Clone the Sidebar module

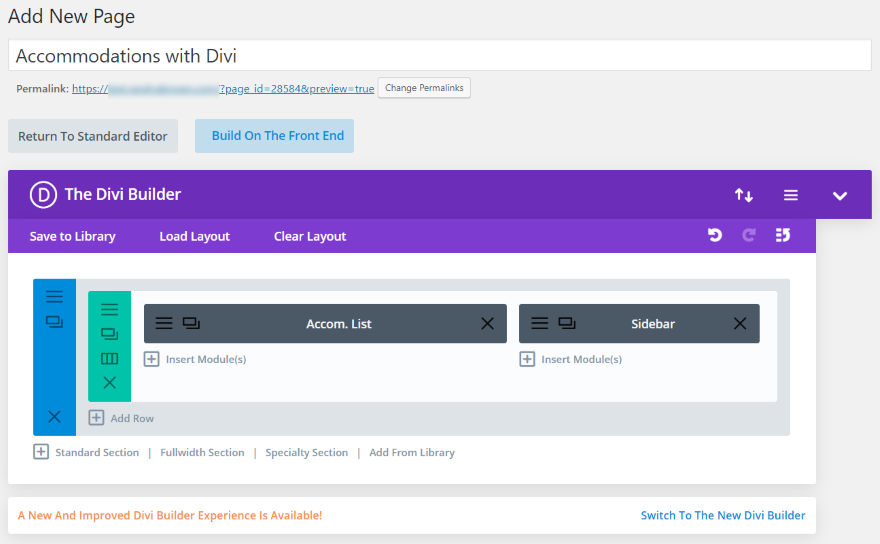pos(566,323)
